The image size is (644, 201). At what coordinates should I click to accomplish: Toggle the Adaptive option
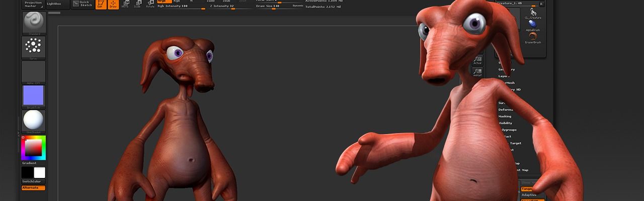(529, 195)
